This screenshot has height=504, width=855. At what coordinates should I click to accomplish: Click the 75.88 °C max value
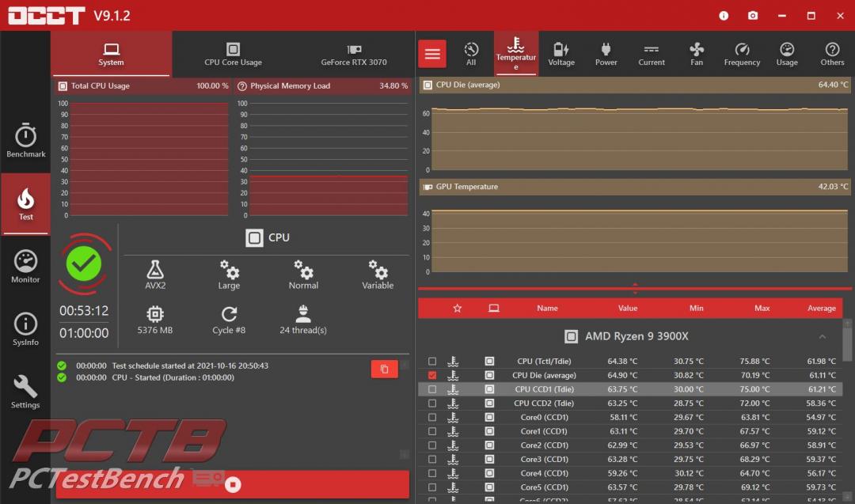pos(754,362)
